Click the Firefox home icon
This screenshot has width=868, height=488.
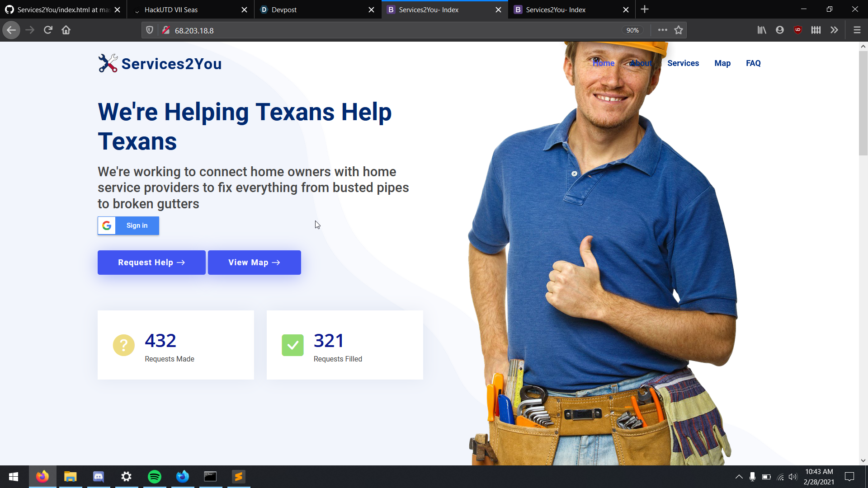(x=66, y=30)
